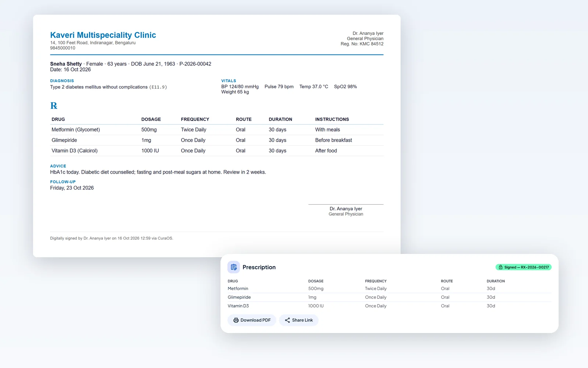This screenshot has height=368, width=588.
Task: Click the Signed RX-2026-00217 badge
Action: click(x=523, y=267)
